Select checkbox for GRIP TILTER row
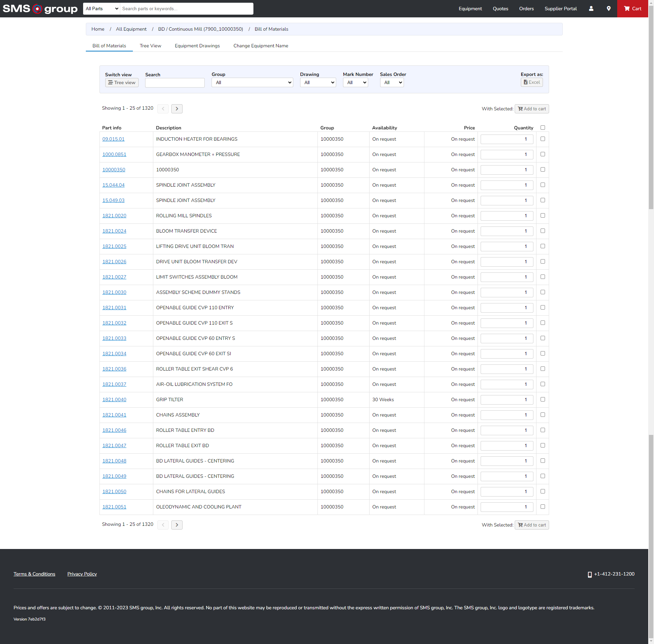 coord(543,399)
